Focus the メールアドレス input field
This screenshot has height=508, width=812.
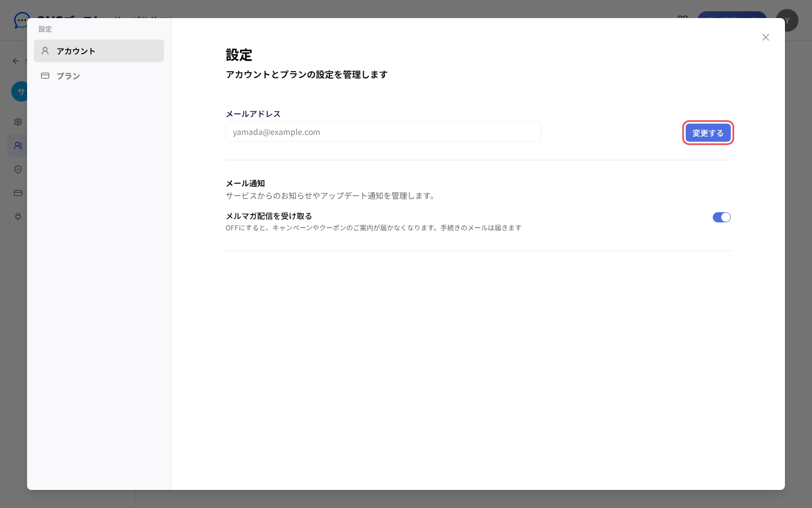click(383, 132)
